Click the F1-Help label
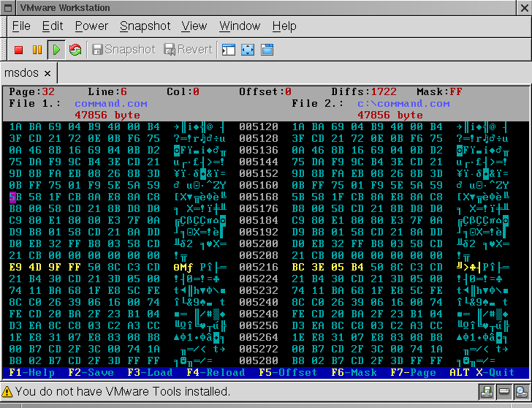 coord(31,373)
